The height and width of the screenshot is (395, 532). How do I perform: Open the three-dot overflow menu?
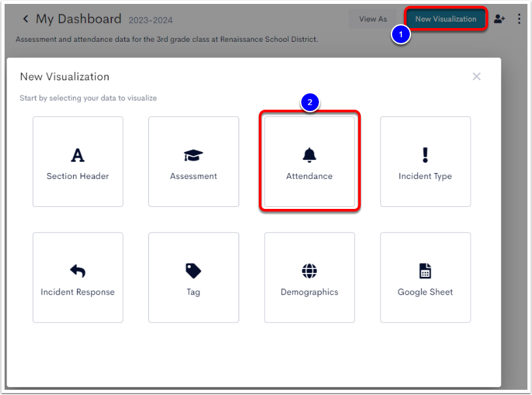click(518, 19)
